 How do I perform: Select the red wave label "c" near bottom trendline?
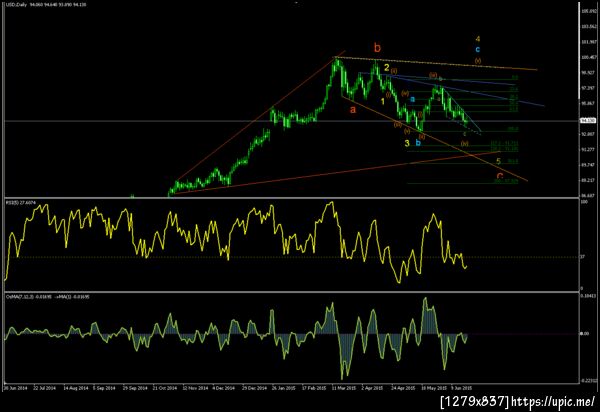tap(500, 176)
